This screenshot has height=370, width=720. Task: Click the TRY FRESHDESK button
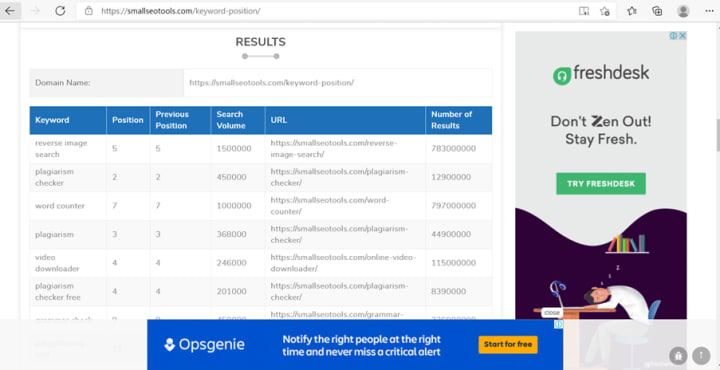(x=601, y=184)
